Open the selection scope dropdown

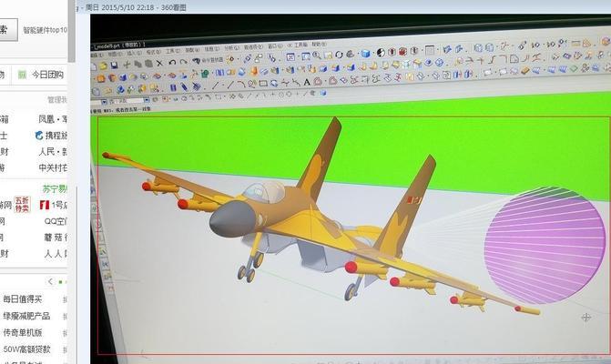coord(147,100)
